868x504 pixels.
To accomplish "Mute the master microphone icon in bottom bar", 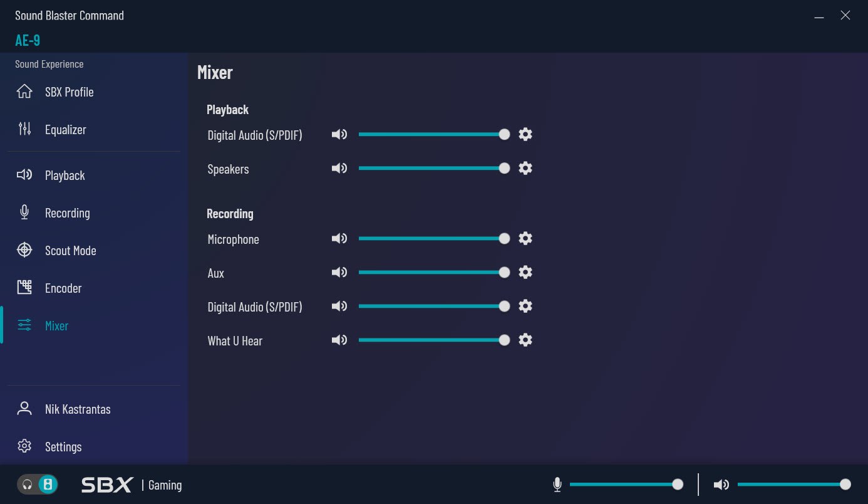I will tap(557, 485).
